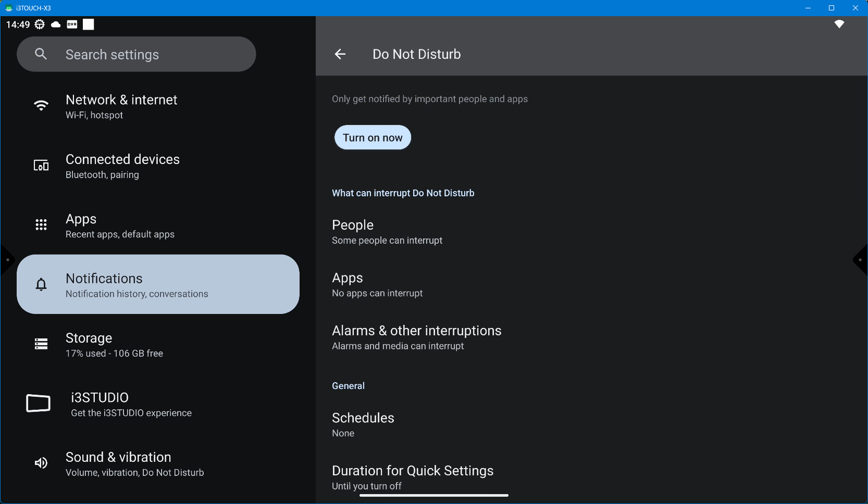Click the search magnifier icon
The height and width of the screenshot is (504, 868).
pos(41,54)
